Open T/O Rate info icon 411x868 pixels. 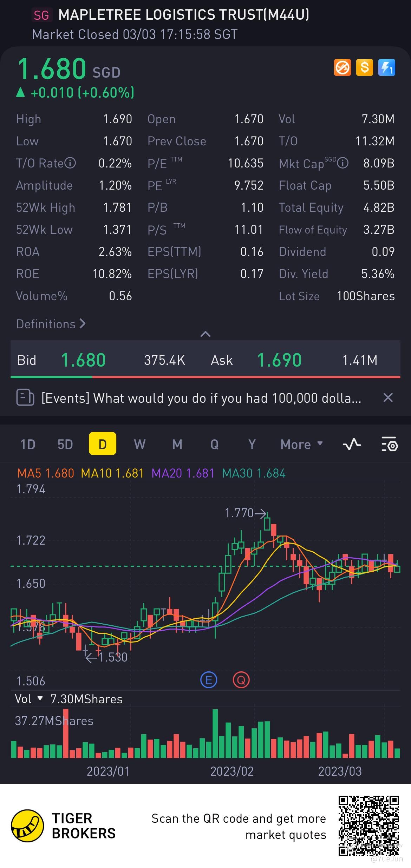pyautogui.click(x=71, y=163)
